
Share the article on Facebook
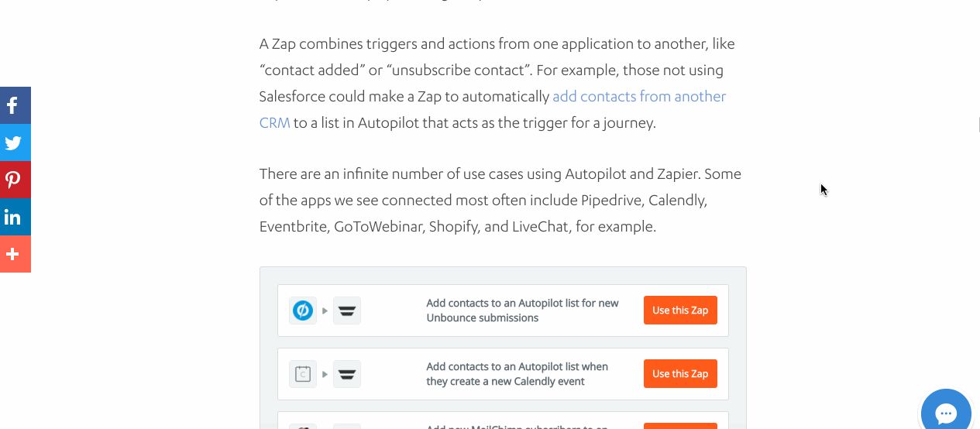click(15, 105)
